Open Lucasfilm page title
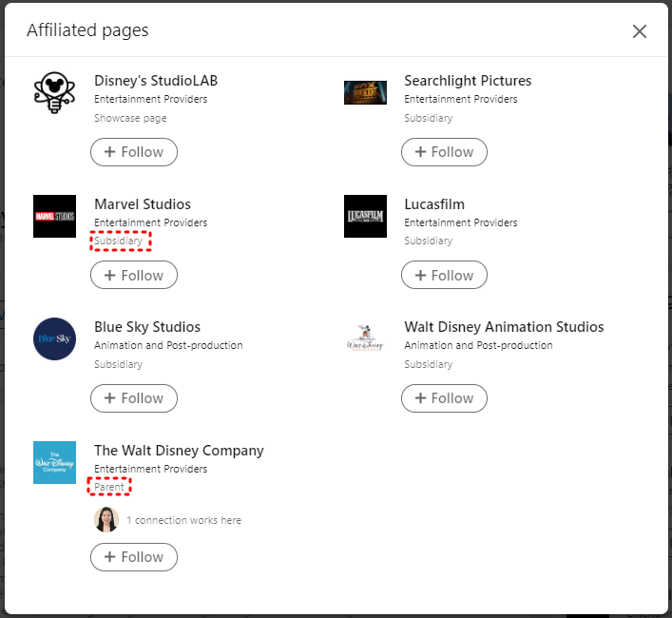This screenshot has height=618, width=672. point(434,204)
